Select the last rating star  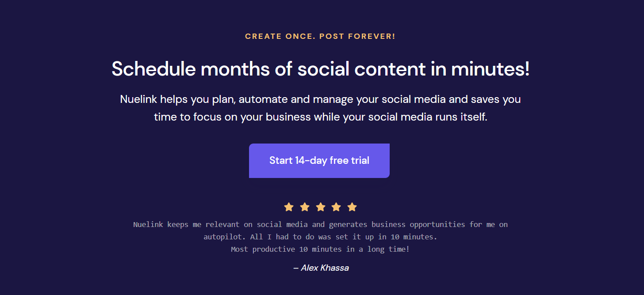click(352, 207)
